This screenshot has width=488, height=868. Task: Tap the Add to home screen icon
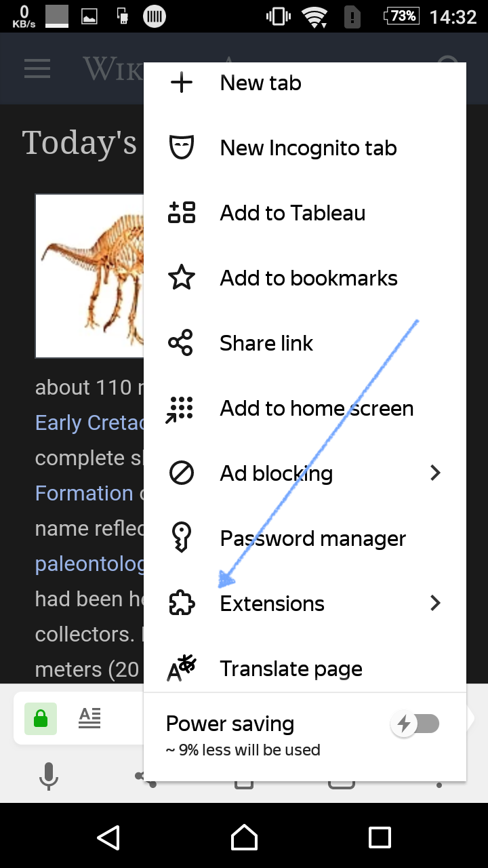180,409
